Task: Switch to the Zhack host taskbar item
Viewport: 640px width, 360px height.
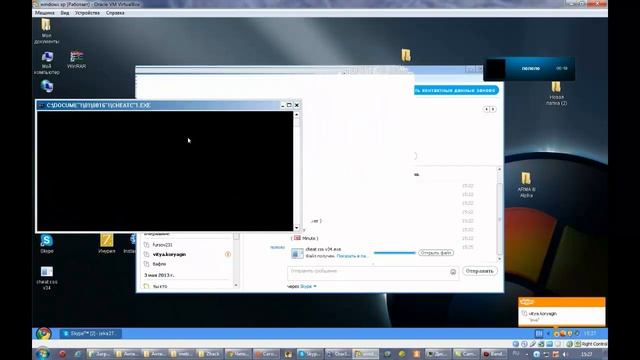Action: tap(209, 354)
